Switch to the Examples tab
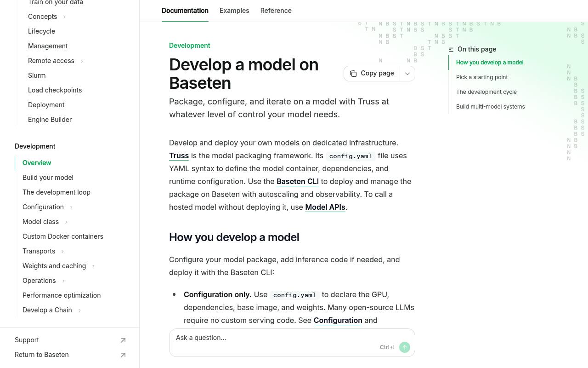This screenshot has width=588, height=368. click(234, 11)
